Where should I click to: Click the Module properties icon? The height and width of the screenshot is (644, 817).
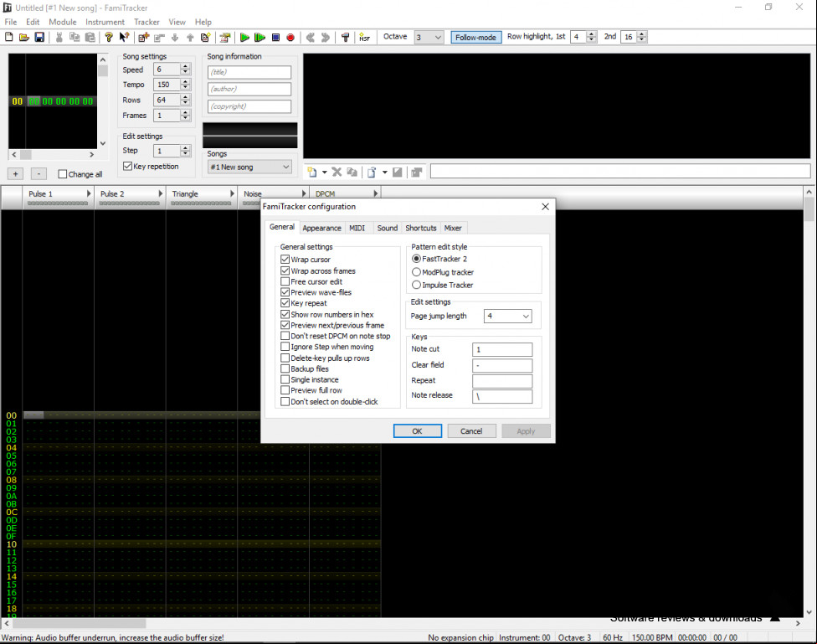(x=225, y=37)
